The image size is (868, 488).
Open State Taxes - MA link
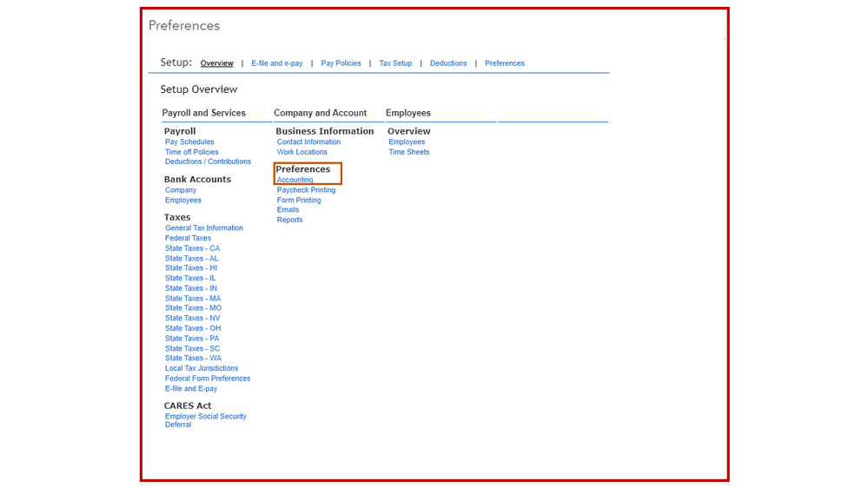click(x=193, y=298)
